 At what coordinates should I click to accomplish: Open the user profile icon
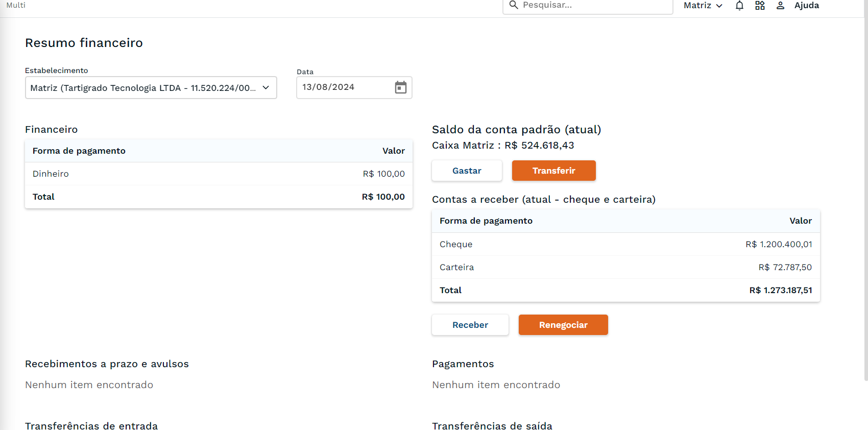pyautogui.click(x=780, y=6)
